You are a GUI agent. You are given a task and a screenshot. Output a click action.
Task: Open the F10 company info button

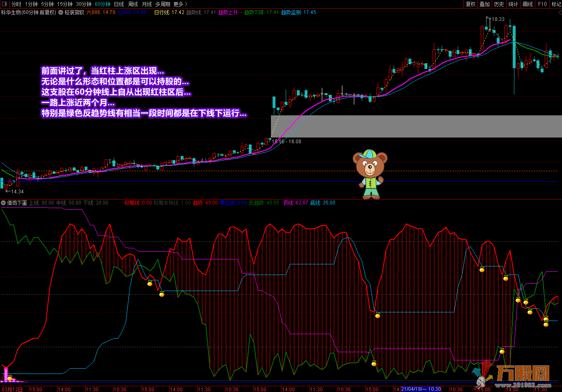(542, 4)
